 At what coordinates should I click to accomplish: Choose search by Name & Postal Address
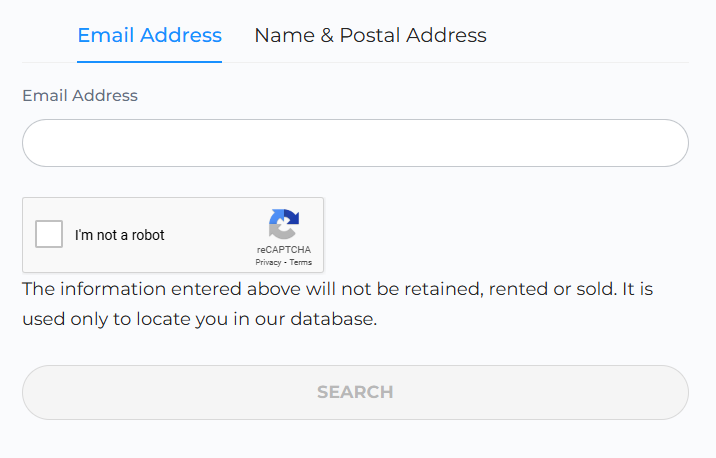(370, 36)
